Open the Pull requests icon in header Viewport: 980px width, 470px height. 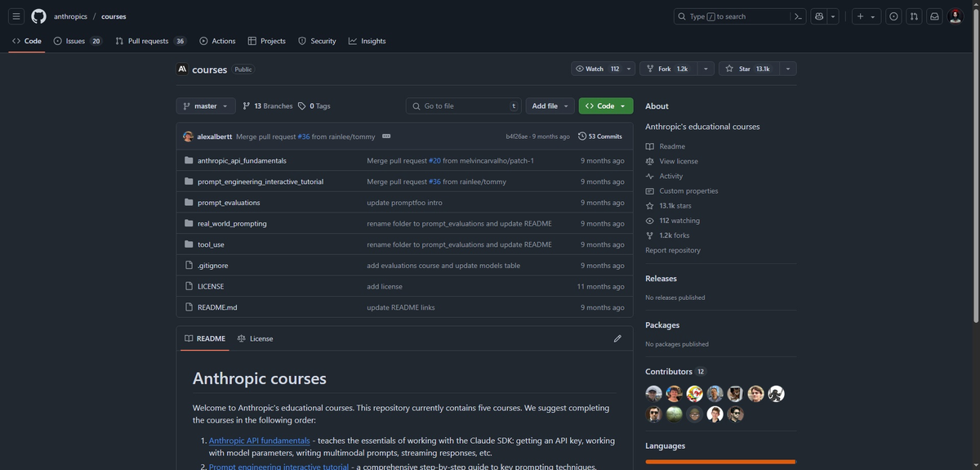click(914, 16)
